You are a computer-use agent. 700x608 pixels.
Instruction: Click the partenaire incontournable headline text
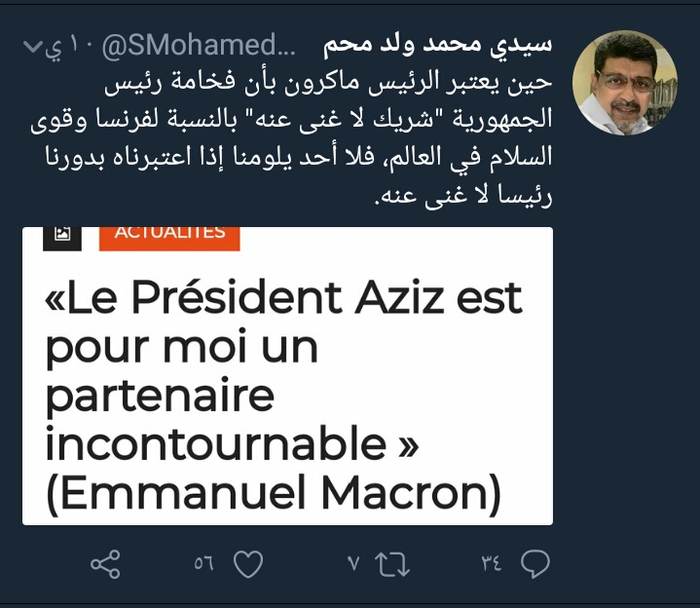pyautogui.click(x=232, y=420)
